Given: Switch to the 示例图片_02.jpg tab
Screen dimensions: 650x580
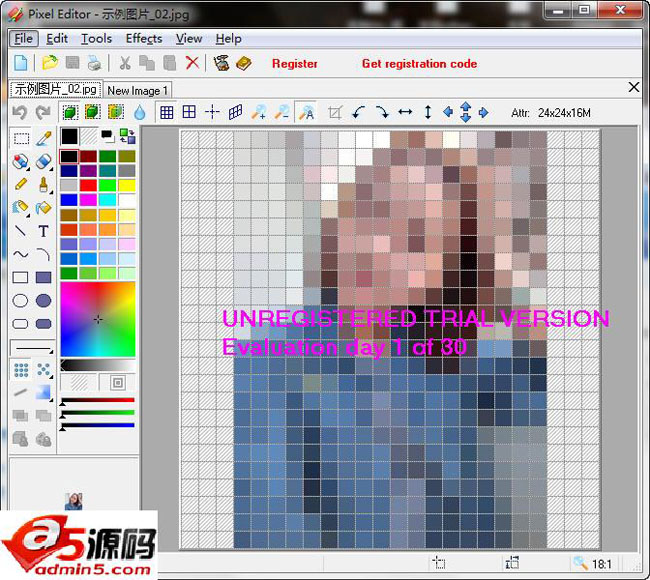Looking at the screenshot, I should pyautogui.click(x=56, y=89).
